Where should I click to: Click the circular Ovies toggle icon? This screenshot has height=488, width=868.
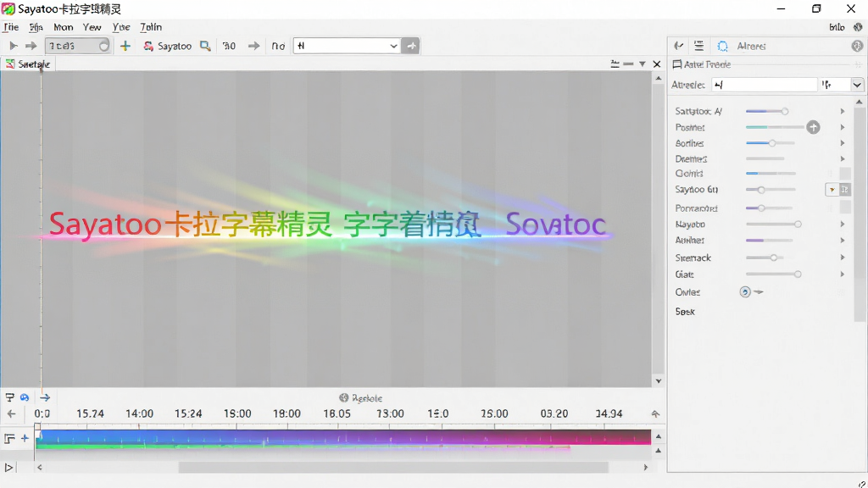click(x=745, y=292)
